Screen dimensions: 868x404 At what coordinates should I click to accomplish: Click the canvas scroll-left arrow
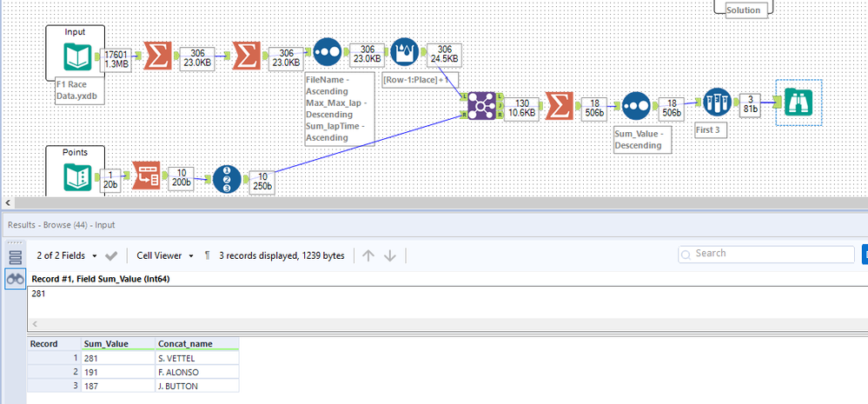click(x=8, y=203)
